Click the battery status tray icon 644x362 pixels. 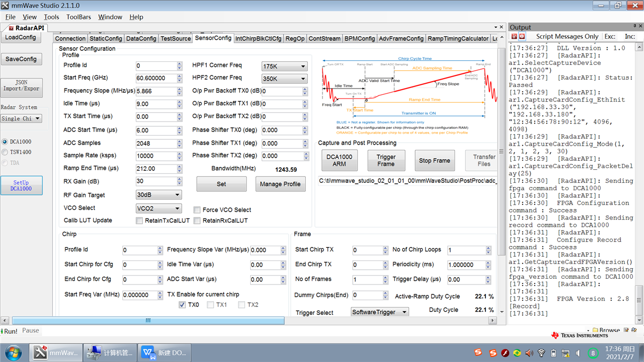553,353
